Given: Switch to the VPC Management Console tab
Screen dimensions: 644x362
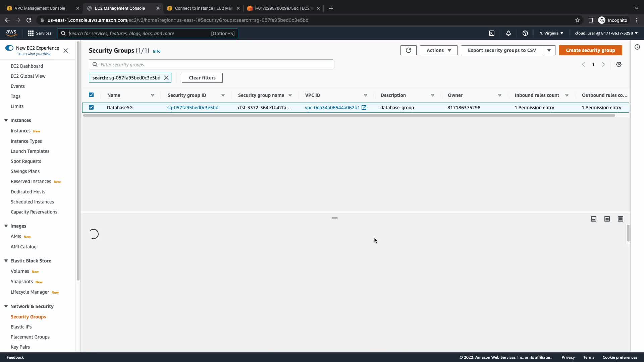Looking at the screenshot, I should point(40,8).
